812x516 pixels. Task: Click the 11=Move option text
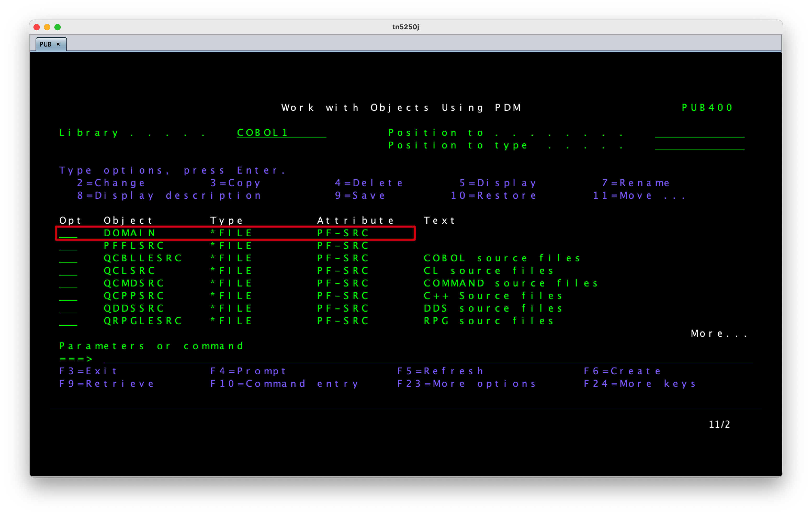click(x=623, y=196)
